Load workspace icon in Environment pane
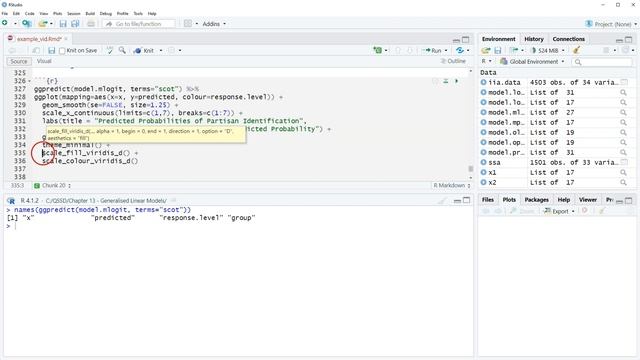640x360 pixels. [x=485, y=51]
